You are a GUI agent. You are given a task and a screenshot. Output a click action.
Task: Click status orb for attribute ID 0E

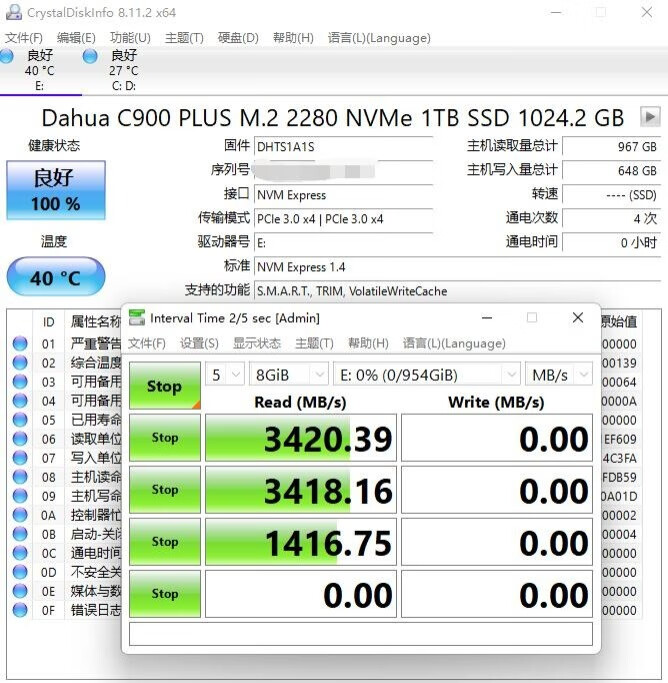(x=20, y=591)
